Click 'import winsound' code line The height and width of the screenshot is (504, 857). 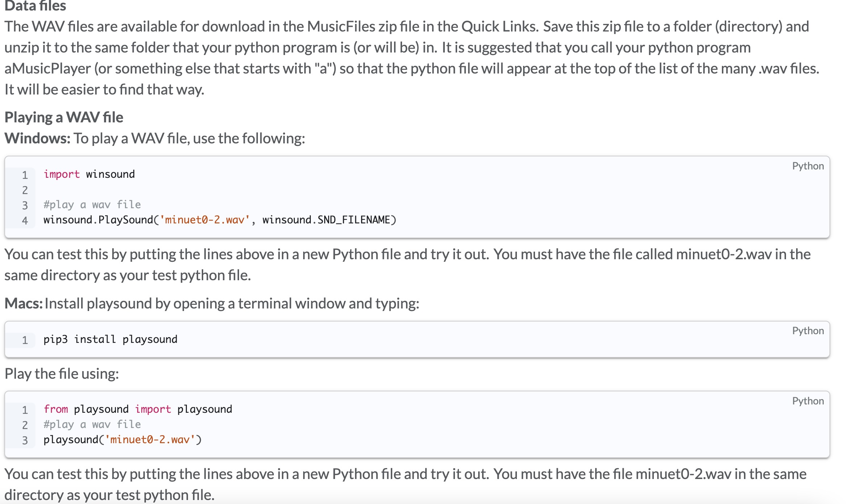[89, 174]
